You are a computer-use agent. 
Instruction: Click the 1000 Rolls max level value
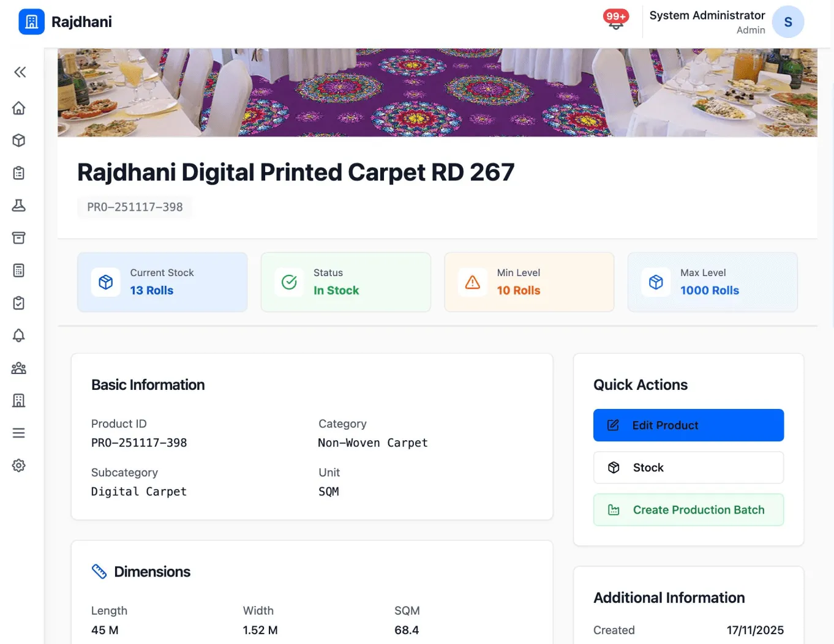(710, 291)
